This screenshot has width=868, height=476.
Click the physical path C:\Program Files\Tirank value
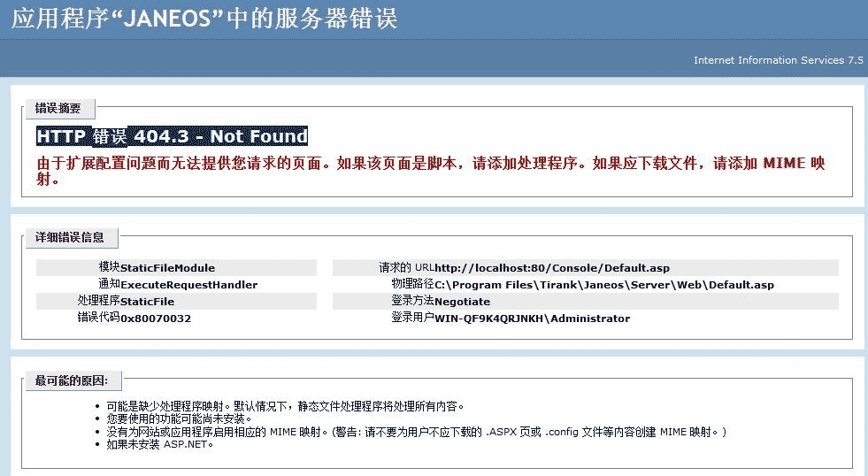tap(604, 285)
